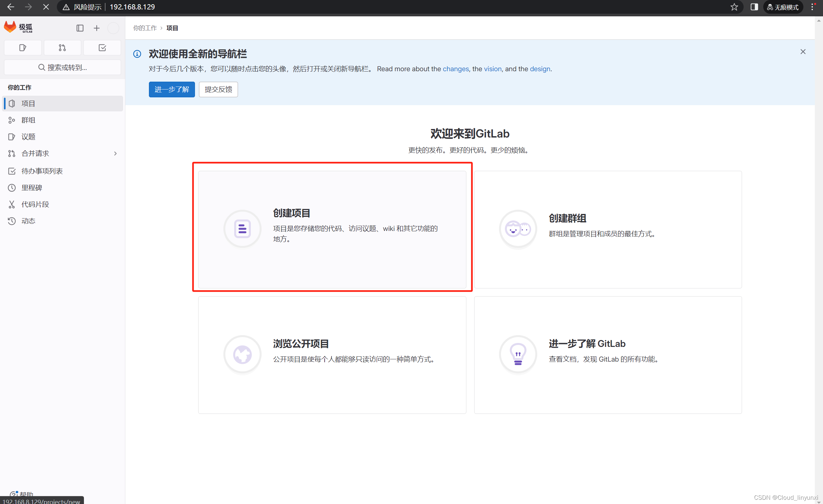Open the 'vision' link in banner
Image resolution: width=823 pixels, height=504 pixels.
[x=493, y=69]
